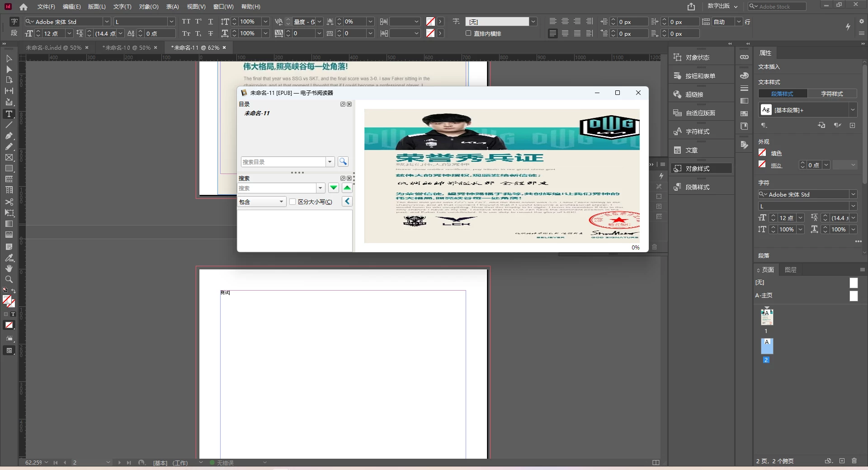Toggle the case sensitive checkbox
This screenshot has height=470, width=868.
(x=292, y=202)
